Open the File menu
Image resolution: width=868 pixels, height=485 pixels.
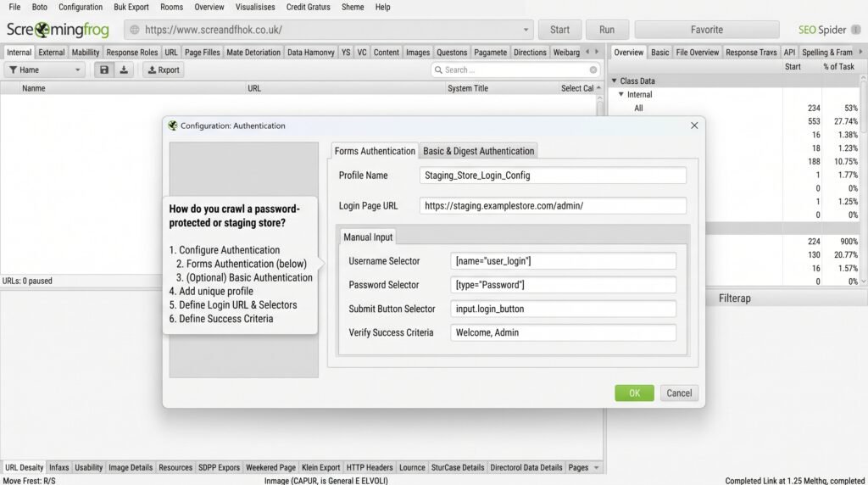point(14,7)
